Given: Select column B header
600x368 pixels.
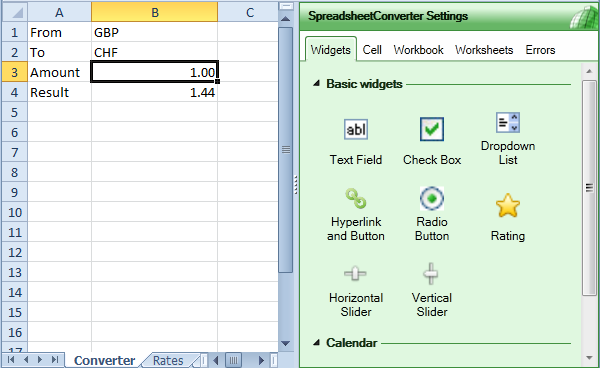Looking at the screenshot, I should click(154, 12).
